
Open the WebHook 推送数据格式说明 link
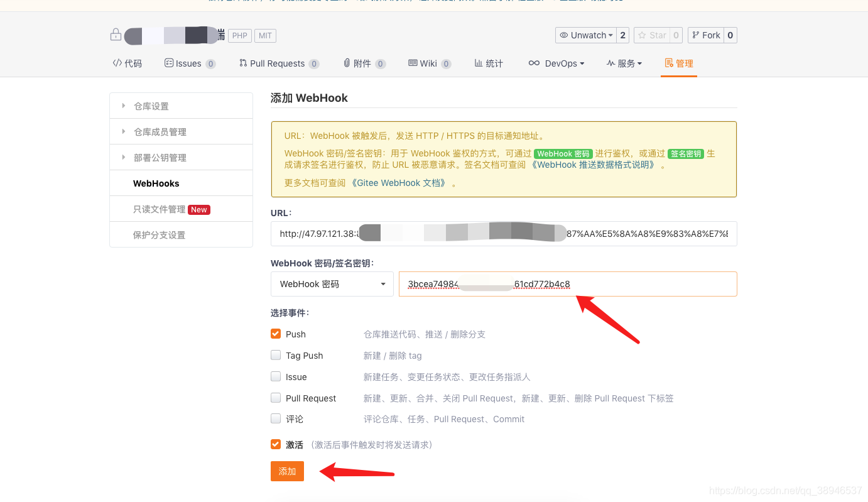click(x=594, y=165)
